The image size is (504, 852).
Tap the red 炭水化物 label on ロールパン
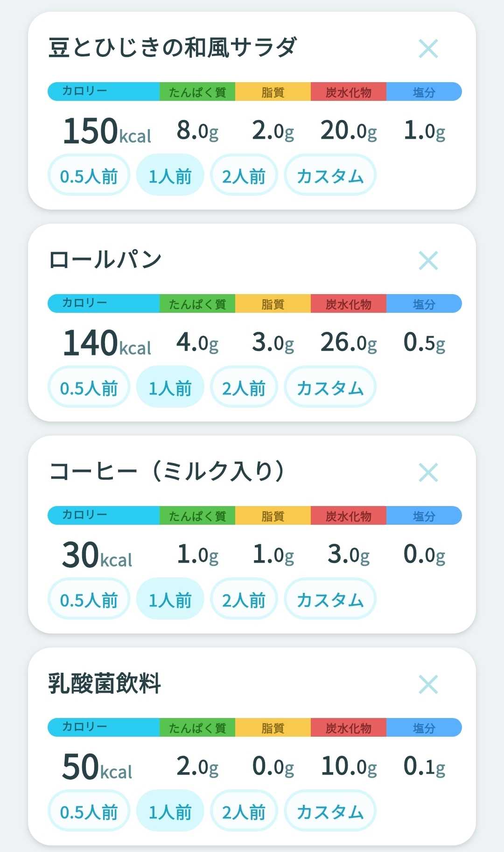coord(349,303)
